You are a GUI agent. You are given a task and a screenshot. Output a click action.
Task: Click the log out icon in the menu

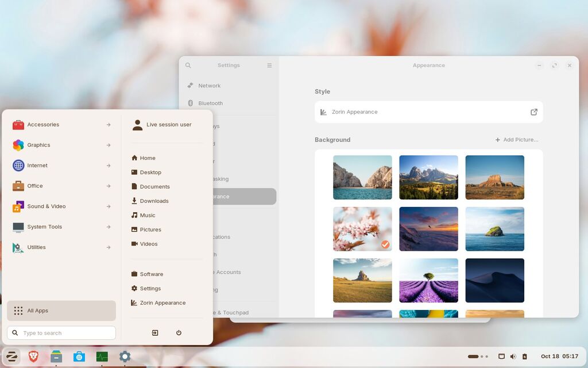tap(155, 333)
